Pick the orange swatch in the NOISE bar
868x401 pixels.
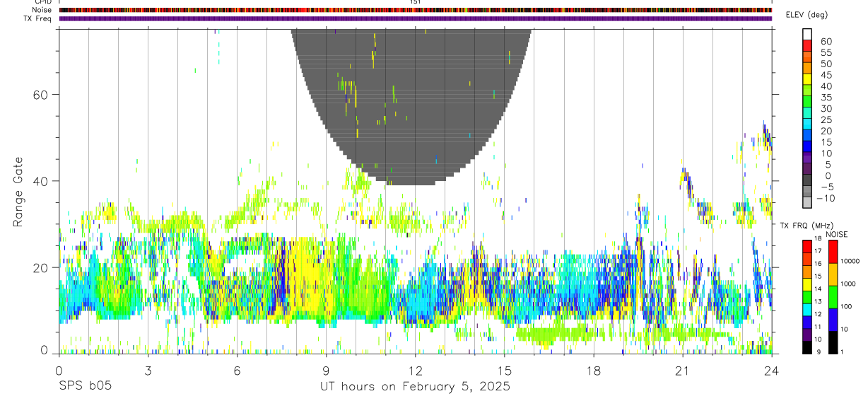pos(833,274)
